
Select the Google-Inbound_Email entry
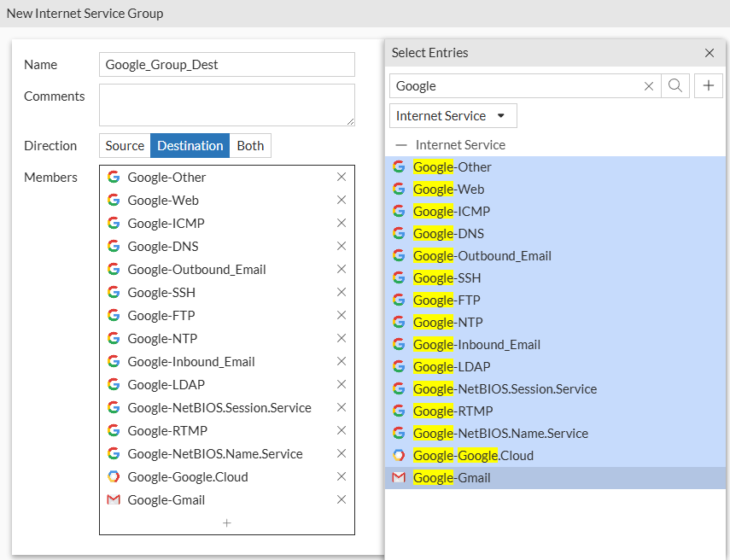pos(476,344)
